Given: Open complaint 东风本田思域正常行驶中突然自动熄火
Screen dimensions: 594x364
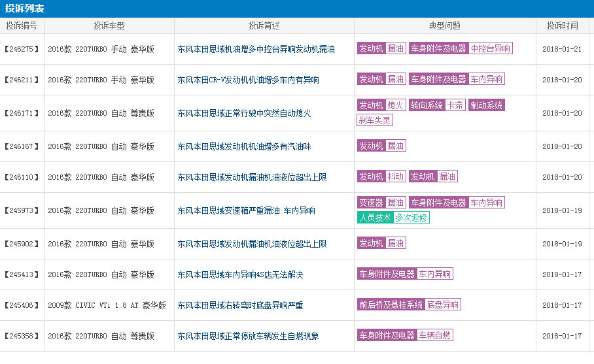Looking at the screenshot, I should point(244,113).
